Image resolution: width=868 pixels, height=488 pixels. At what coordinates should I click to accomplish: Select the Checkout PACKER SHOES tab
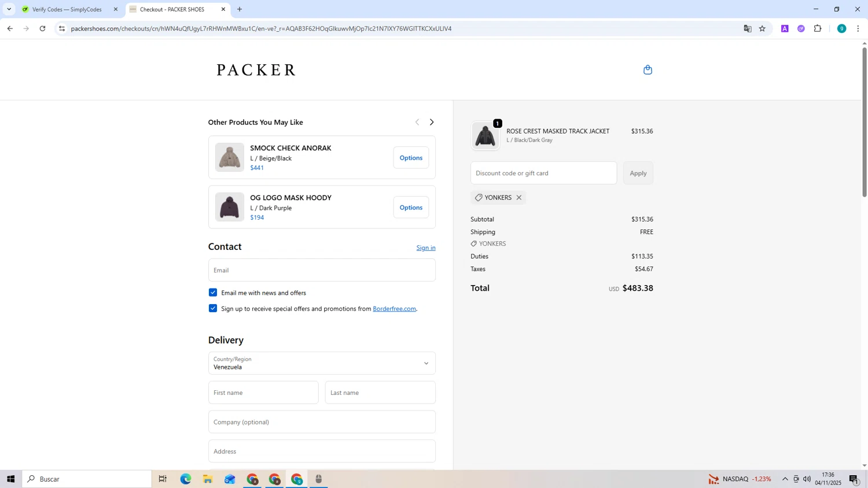click(172, 9)
